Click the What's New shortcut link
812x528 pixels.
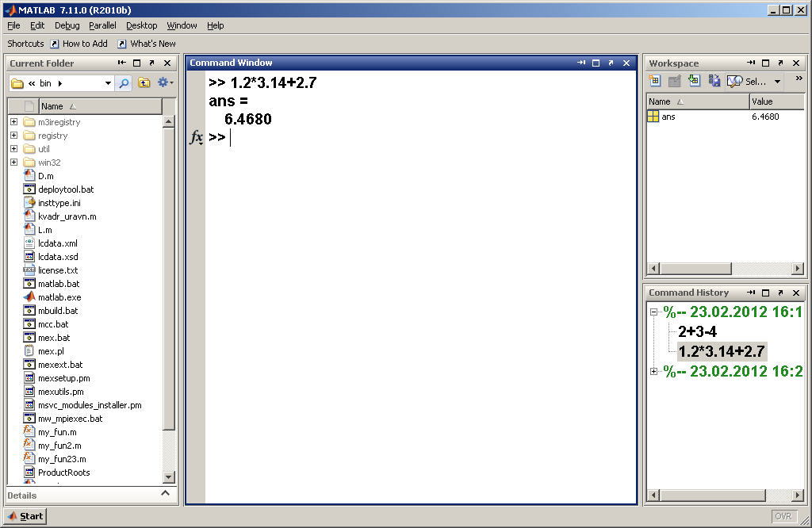[153, 44]
